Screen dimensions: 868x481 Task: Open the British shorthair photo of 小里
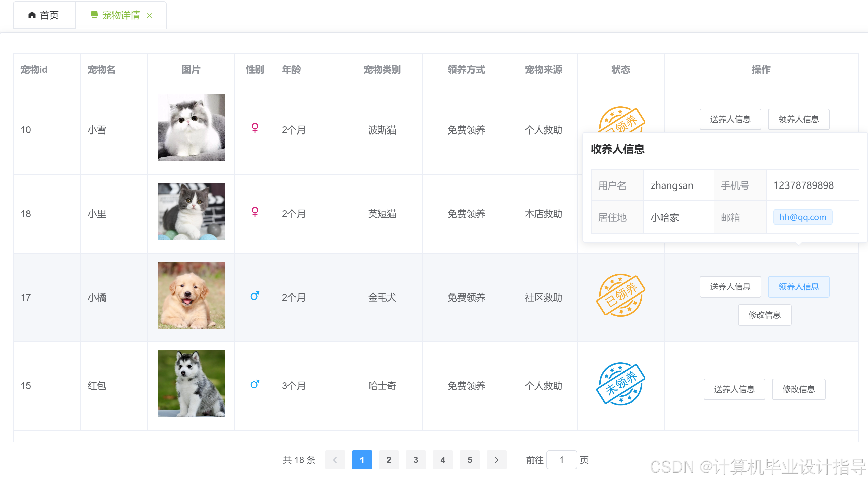tap(191, 212)
